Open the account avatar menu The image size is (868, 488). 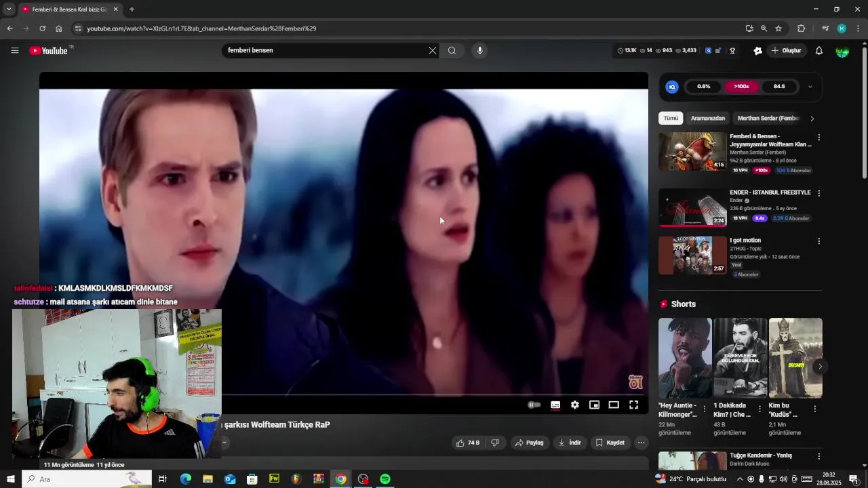842,51
